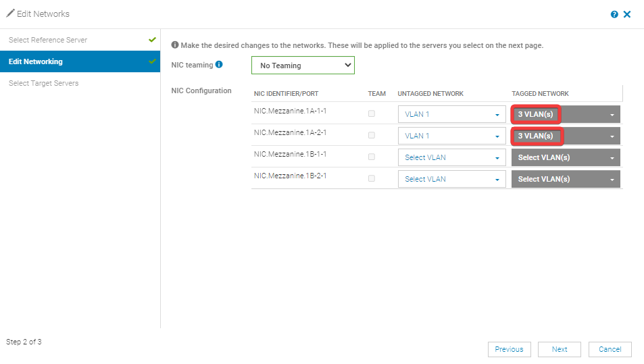The width and height of the screenshot is (644, 364).
Task: Click the info icon before the instructions text
Action: pos(175,45)
